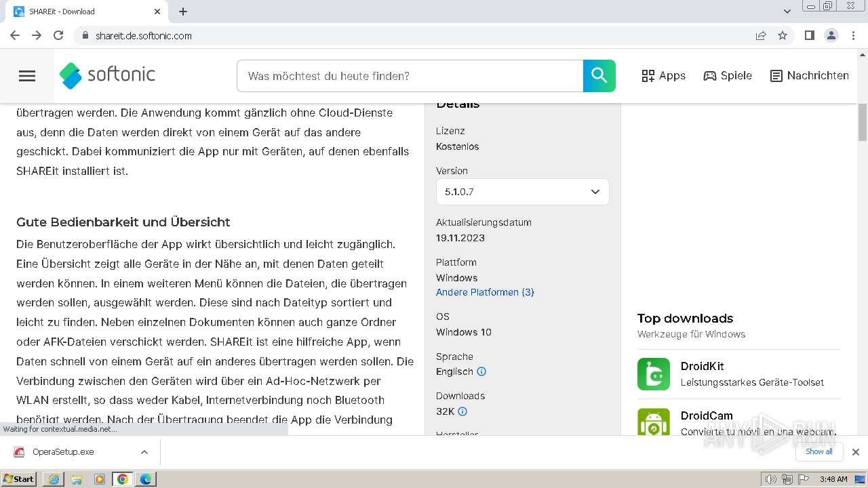Image resolution: width=868 pixels, height=488 pixels.
Task: Click the action center flag icon
Action: [803, 479]
